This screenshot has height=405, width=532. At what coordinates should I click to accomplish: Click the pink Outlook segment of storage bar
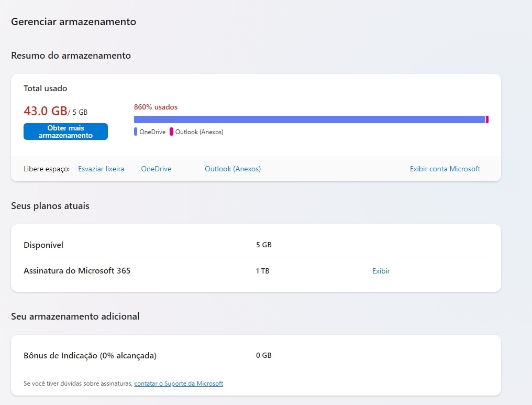pos(487,119)
